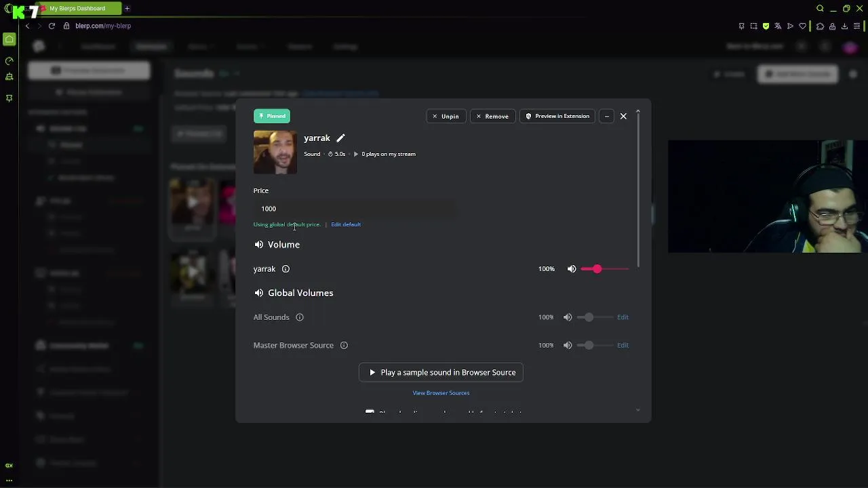Viewport: 868px width, 488px height.
Task: Mute the Master Browser Source volume
Action: coord(568,346)
